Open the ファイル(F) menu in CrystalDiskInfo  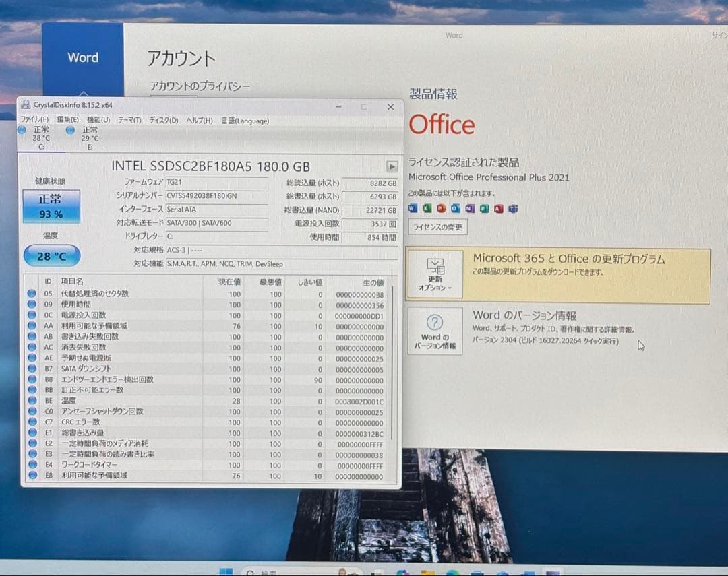(34, 119)
